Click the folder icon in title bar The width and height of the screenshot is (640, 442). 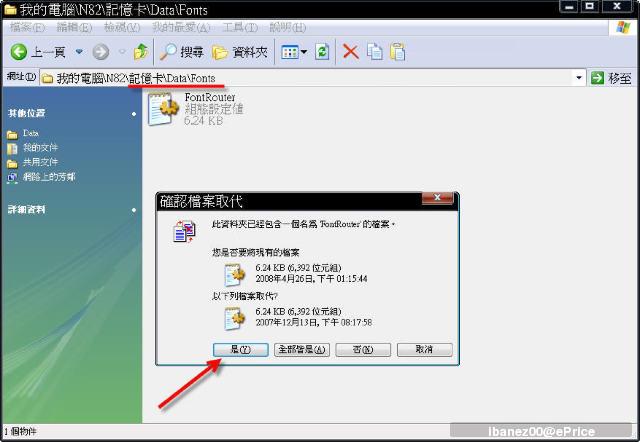pos(10,9)
